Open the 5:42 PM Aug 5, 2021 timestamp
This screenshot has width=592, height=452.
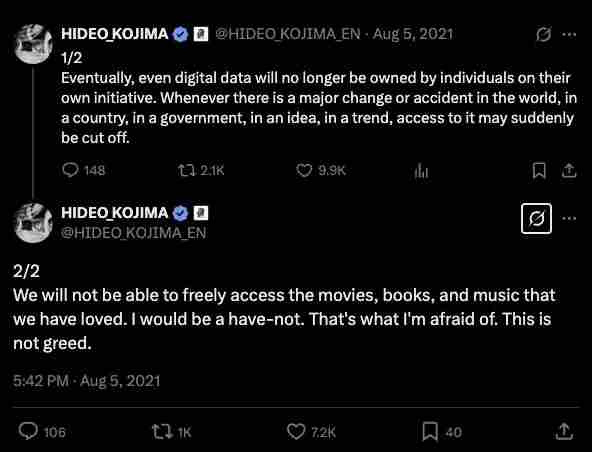tap(86, 381)
